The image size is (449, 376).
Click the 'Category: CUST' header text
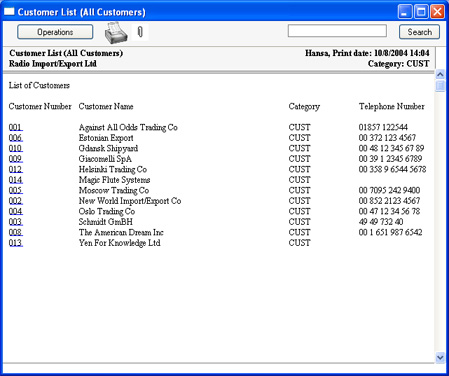(x=398, y=64)
